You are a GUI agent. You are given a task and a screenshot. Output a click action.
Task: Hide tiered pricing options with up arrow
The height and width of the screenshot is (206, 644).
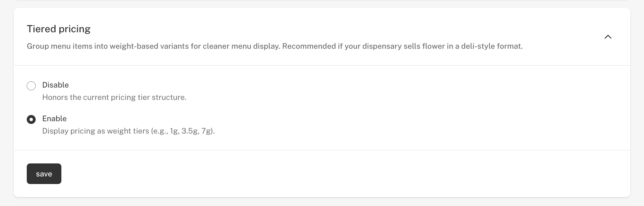point(608,37)
